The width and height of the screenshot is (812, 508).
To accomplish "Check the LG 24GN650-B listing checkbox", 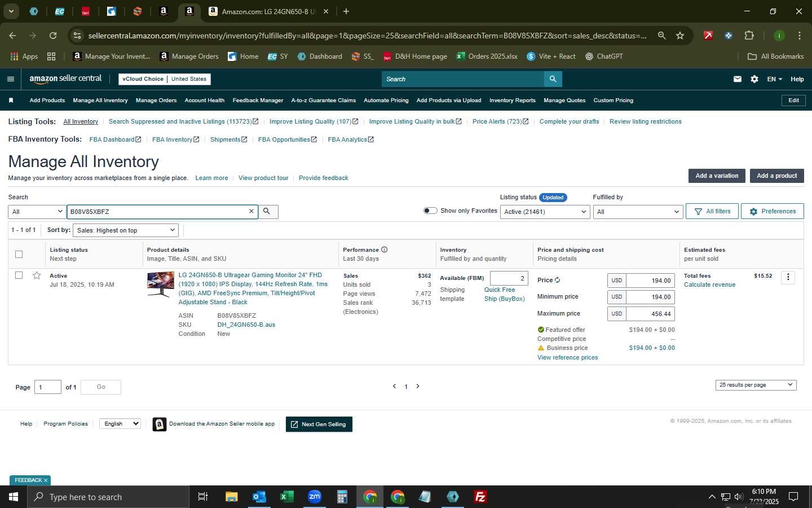I will [x=19, y=275].
